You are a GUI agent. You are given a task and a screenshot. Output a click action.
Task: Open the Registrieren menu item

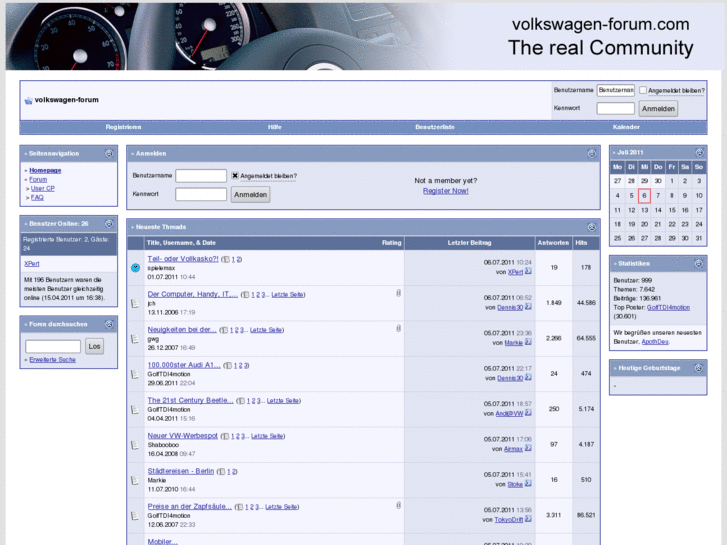pyautogui.click(x=123, y=127)
